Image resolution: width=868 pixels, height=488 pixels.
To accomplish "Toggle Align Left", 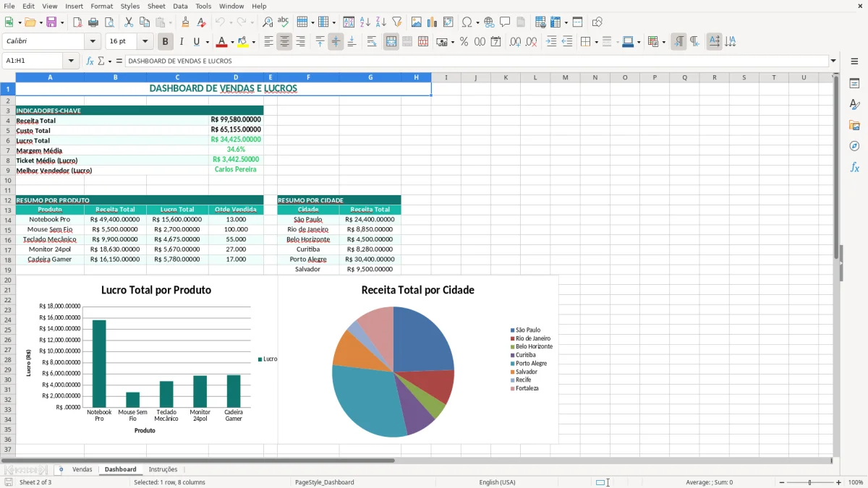I will click(x=268, y=42).
